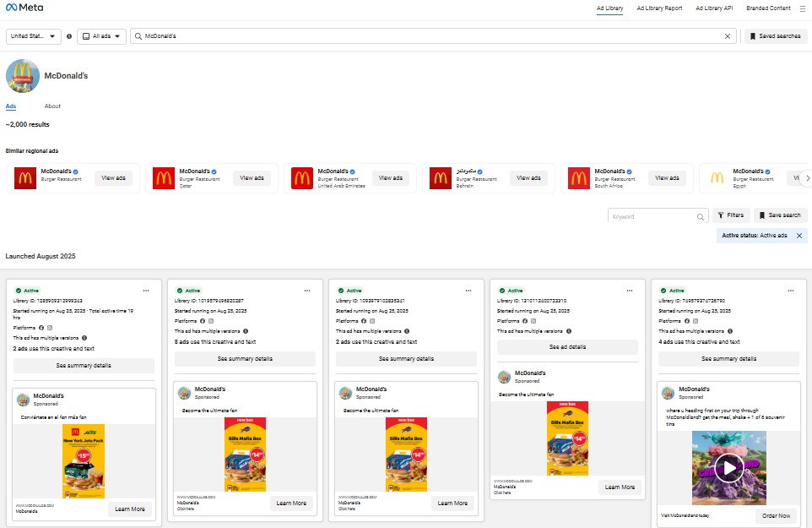This screenshot has height=528, width=812.
Task: Play the McDonaldland video ad
Action: (x=728, y=468)
